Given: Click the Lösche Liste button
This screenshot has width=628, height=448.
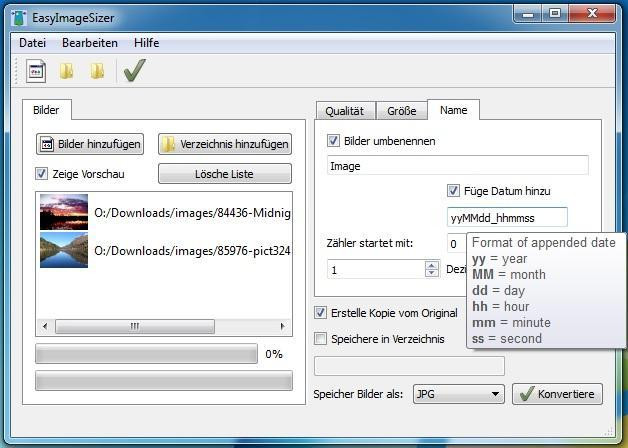Looking at the screenshot, I should (225, 174).
